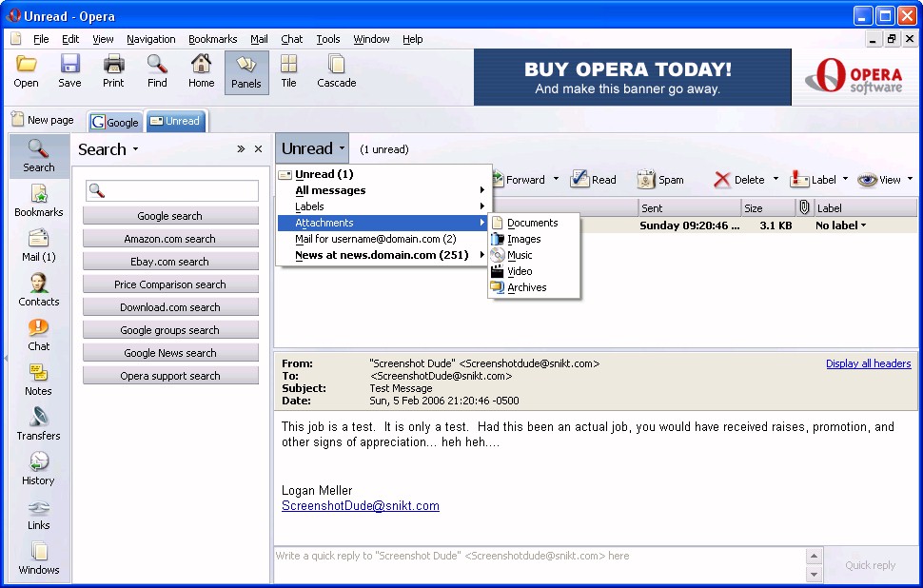
Task: Expand the Unread view dropdown
Action: click(x=313, y=148)
